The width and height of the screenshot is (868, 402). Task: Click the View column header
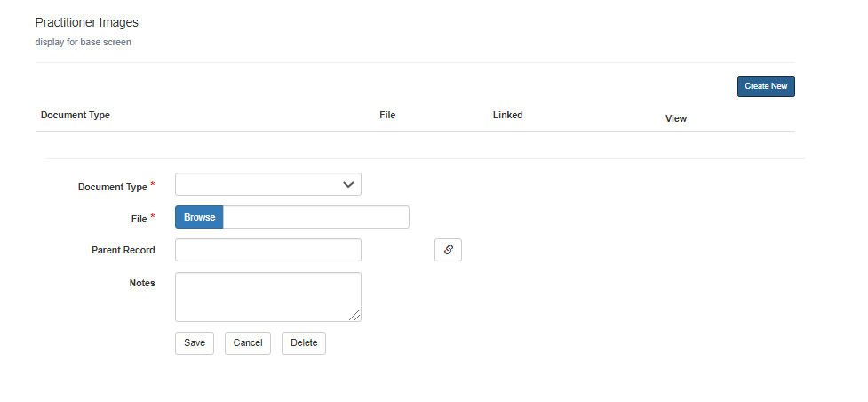(x=676, y=118)
